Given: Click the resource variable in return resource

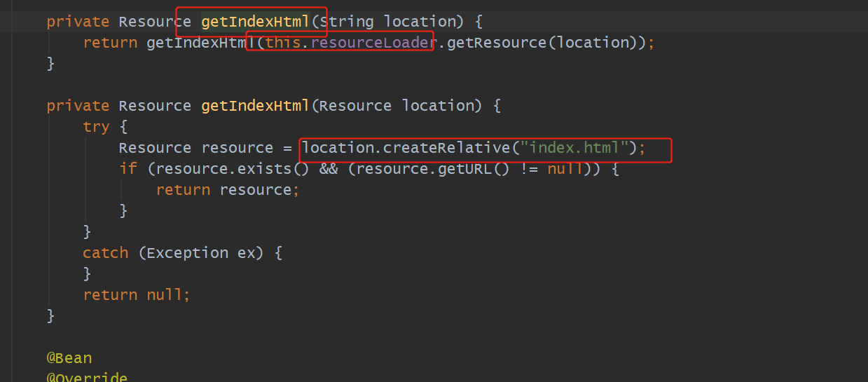Looking at the screenshot, I should pyautogui.click(x=256, y=190).
